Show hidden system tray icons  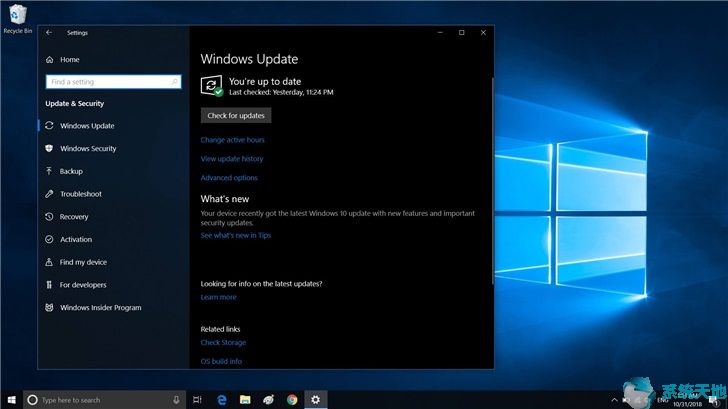click(614, 400)
